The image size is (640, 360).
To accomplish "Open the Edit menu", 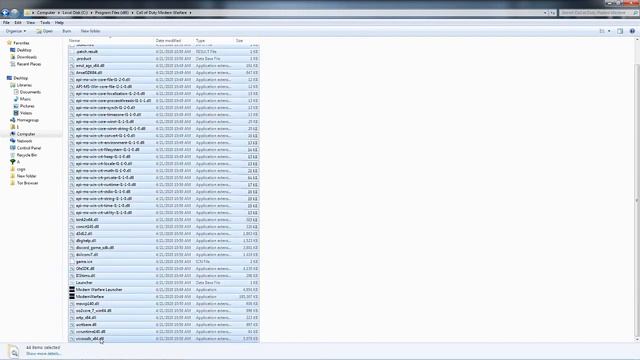I will [x=18, y=23].
